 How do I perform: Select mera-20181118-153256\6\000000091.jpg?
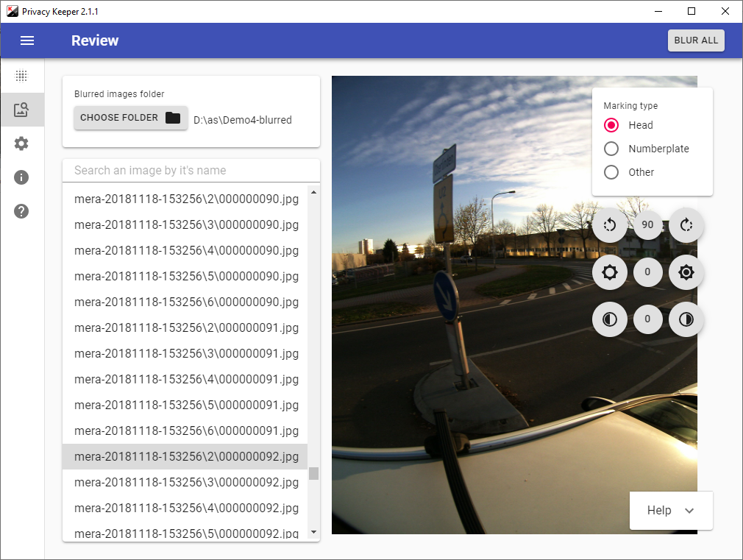pyautogui.click(x=185, y=431)
